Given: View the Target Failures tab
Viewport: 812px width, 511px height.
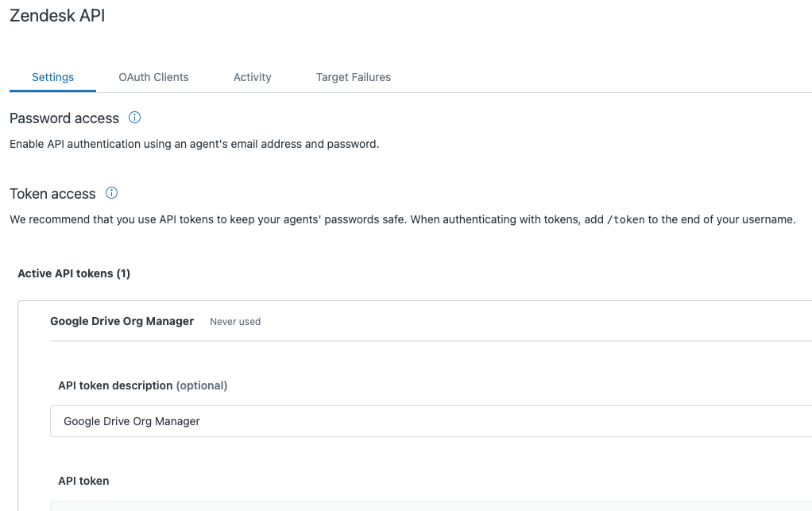Looking at the screenshot, I should tap(354, 77).
